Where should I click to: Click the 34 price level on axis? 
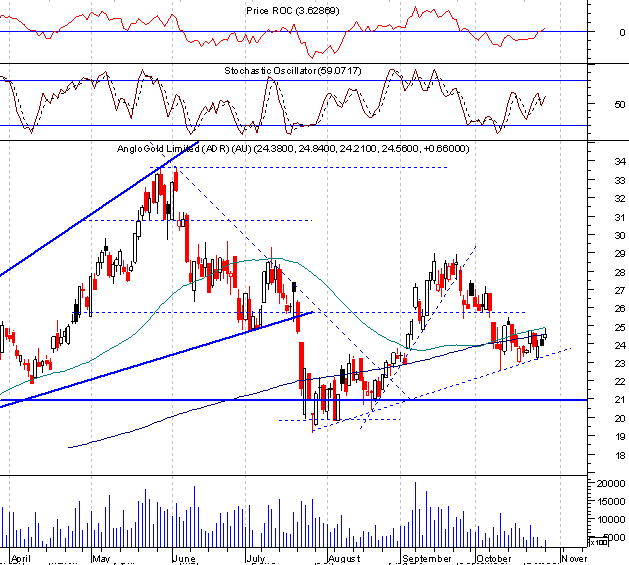pyautogui.click(x=620, y=161)
